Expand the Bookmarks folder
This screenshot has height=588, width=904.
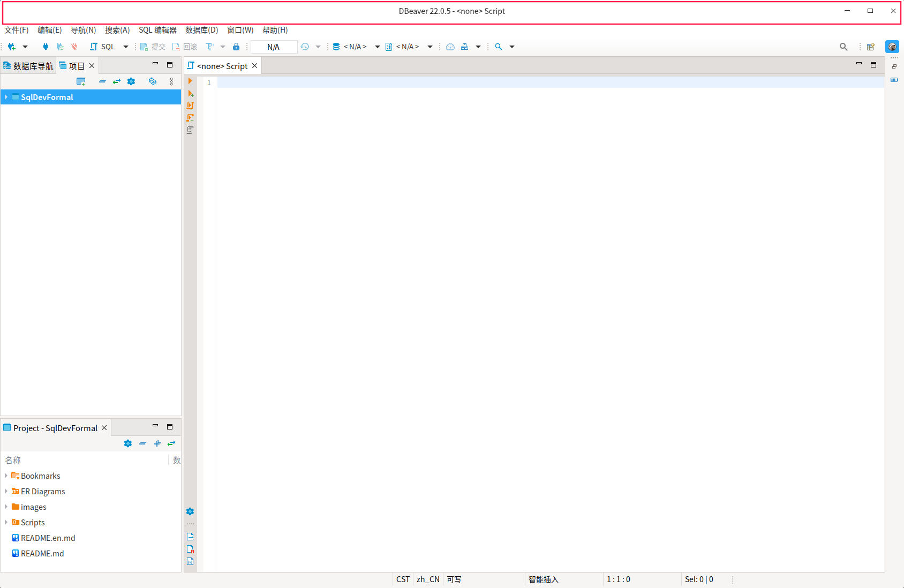coord(6,476)
